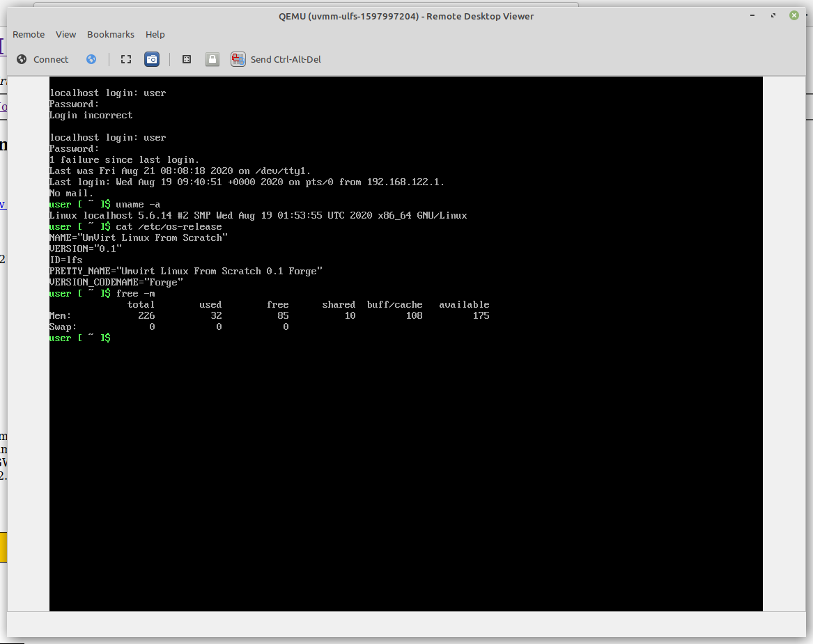Close the window with the green X

point(794,15)
